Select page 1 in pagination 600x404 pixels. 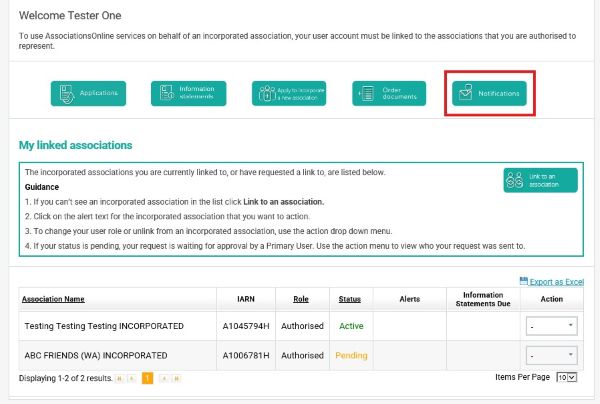tap(147, 378)
